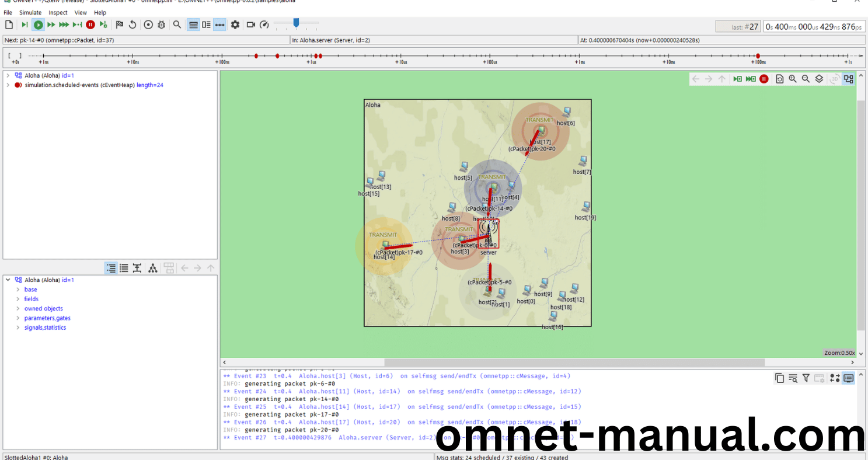The width and height of the screenshot is (868, 460).
Task: Collapse the Aloha (Aloha) object tree
Action: [7, 280]
